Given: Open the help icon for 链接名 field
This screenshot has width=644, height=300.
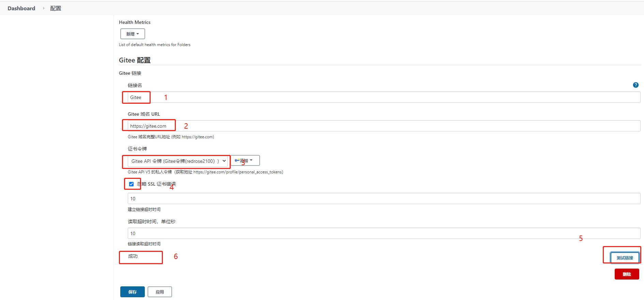Looking at the screenshot, I should coord(635,85).
